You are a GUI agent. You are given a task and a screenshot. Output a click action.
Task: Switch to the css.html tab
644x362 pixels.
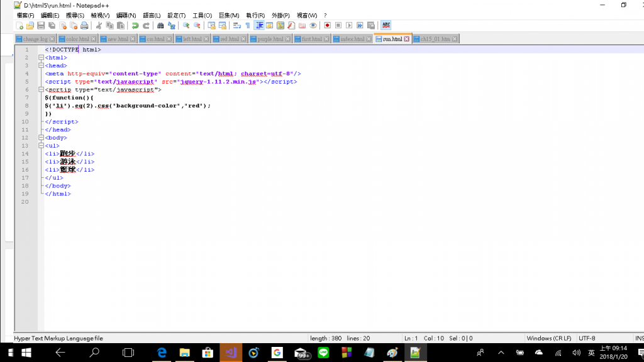pyautogui.click(x=156, y=39)
